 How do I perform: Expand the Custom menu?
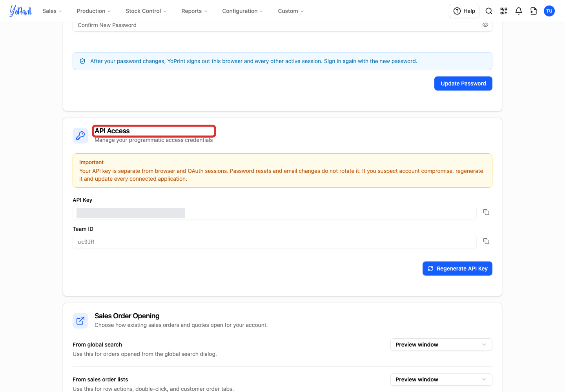[x=291, y=11]
